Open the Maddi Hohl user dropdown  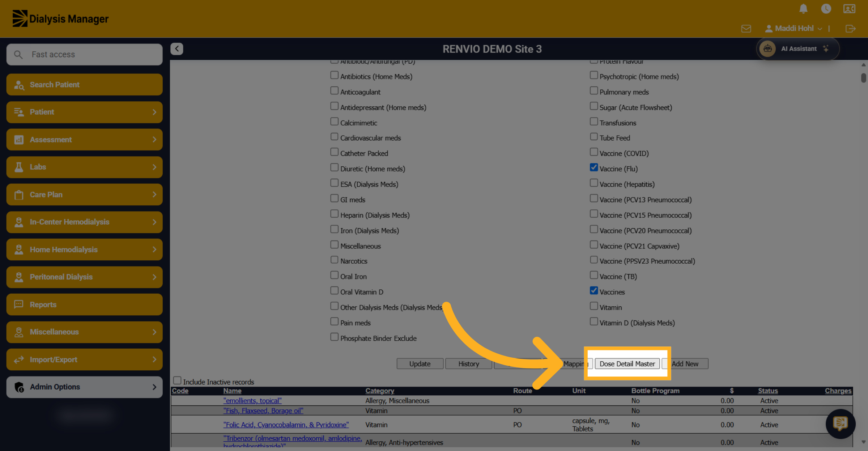click(794, 29)
